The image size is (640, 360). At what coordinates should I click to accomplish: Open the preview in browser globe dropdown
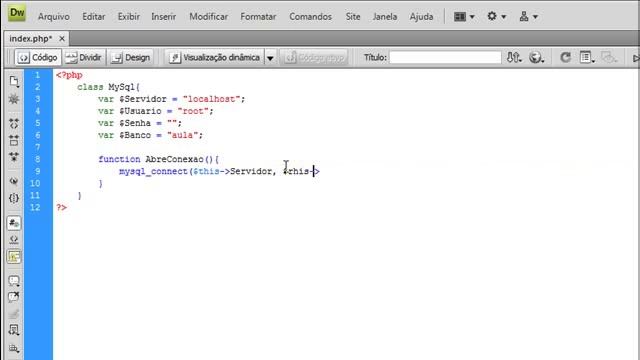(536, 58)
